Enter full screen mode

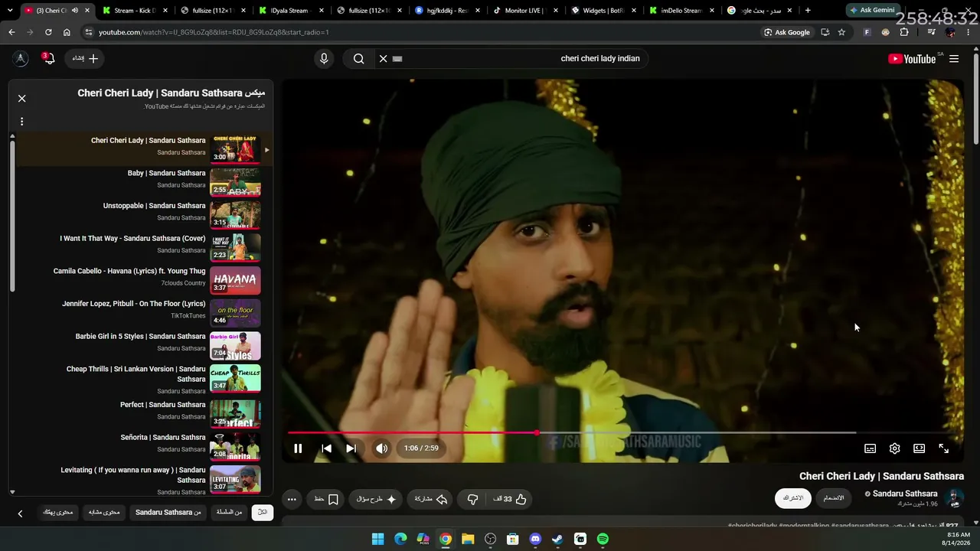click(x=943, y=448)
